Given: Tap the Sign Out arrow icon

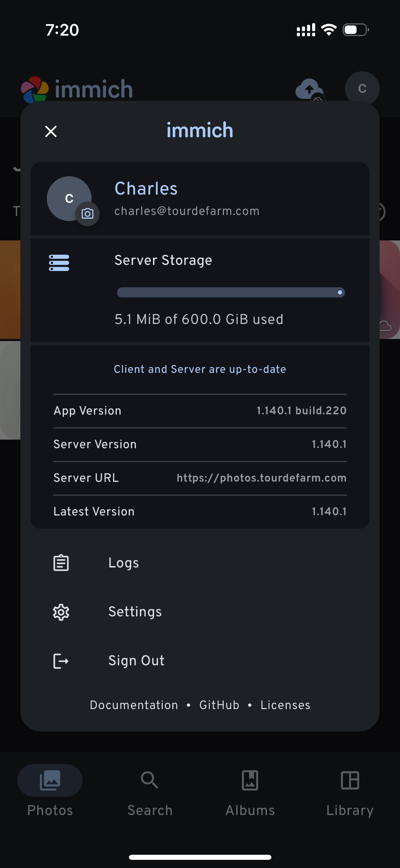Looking at the screenshot, I should pyautogui.click(x=61, y=661).
